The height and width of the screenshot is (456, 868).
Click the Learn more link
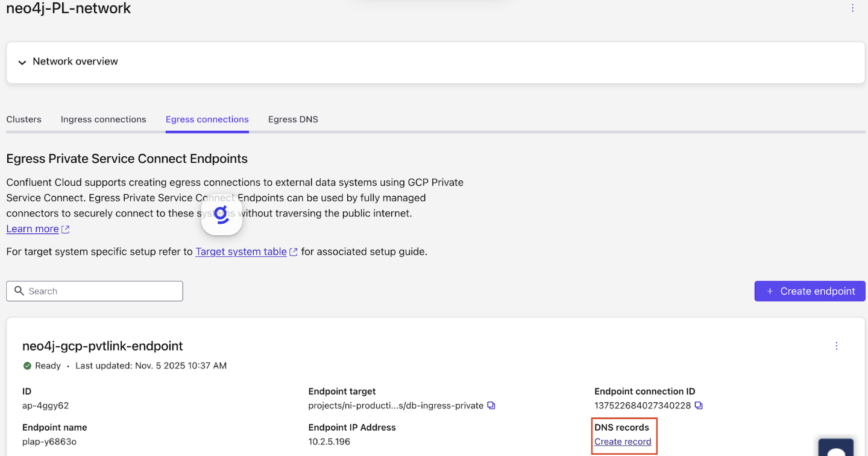tap(32, 229)
